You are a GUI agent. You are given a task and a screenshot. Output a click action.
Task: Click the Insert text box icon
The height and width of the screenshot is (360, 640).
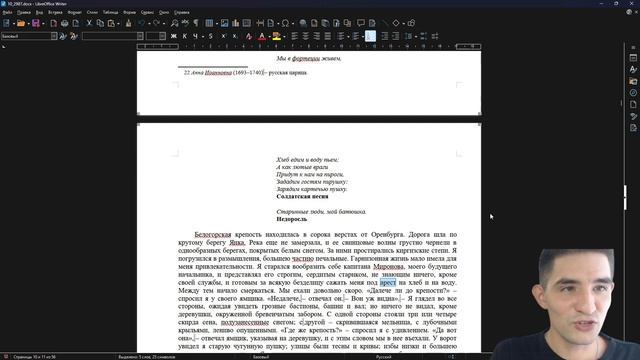pos(247,23)
